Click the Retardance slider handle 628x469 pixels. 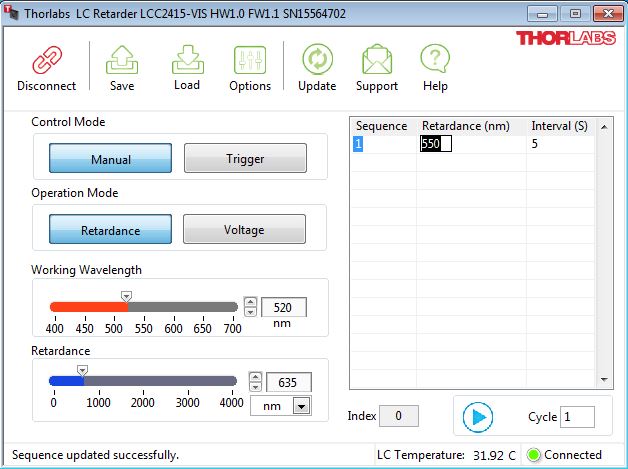pos(83,370)
